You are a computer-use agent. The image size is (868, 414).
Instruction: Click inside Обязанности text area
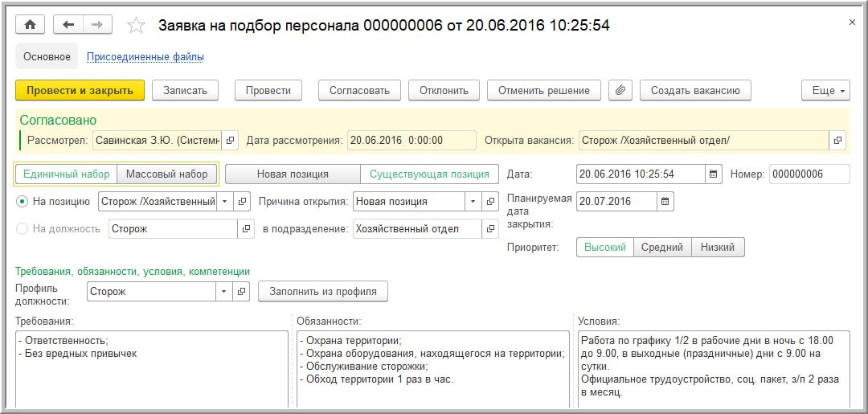pyautogui.click(x=433, y=369)
